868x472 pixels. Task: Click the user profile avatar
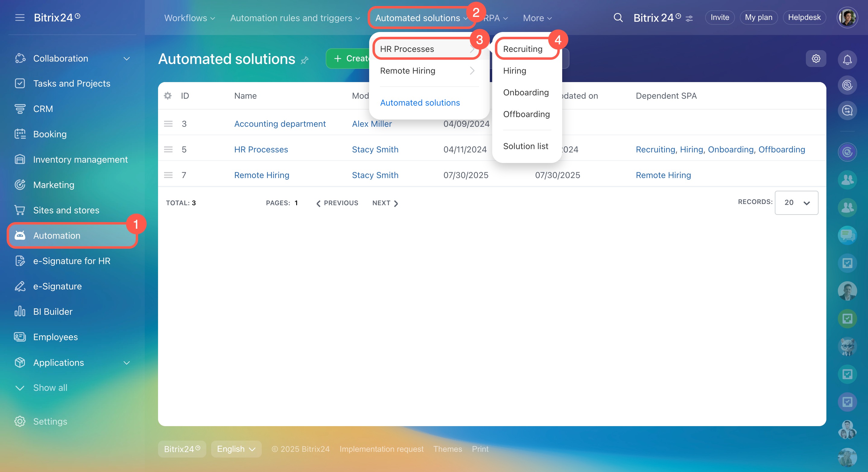click(x=847, y=18)
